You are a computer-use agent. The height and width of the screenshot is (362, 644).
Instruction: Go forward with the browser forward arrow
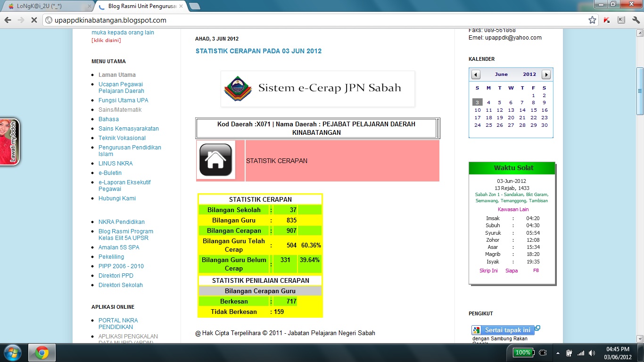pyautogui.click(x=21, y=20)
